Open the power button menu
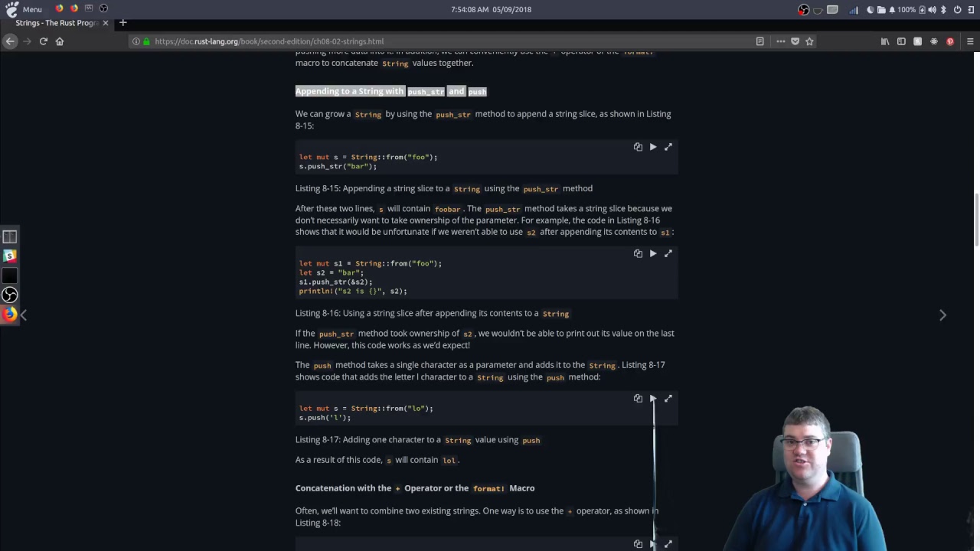This screenshot has width=980, height=551. point(957,10)
